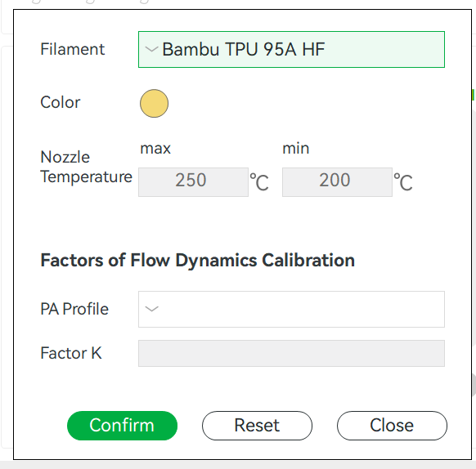Expand the empty PA Profile dropdown

(x=291, y=309)
